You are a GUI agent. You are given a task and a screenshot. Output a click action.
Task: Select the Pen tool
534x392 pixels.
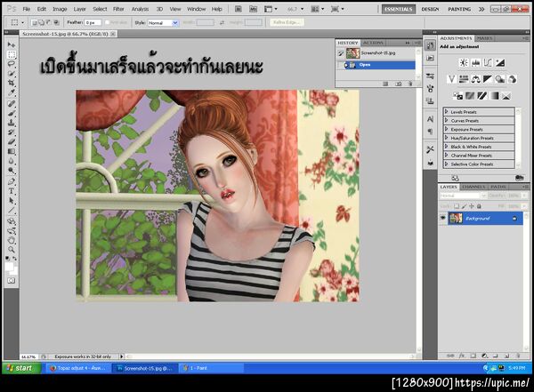pos(12,181)
